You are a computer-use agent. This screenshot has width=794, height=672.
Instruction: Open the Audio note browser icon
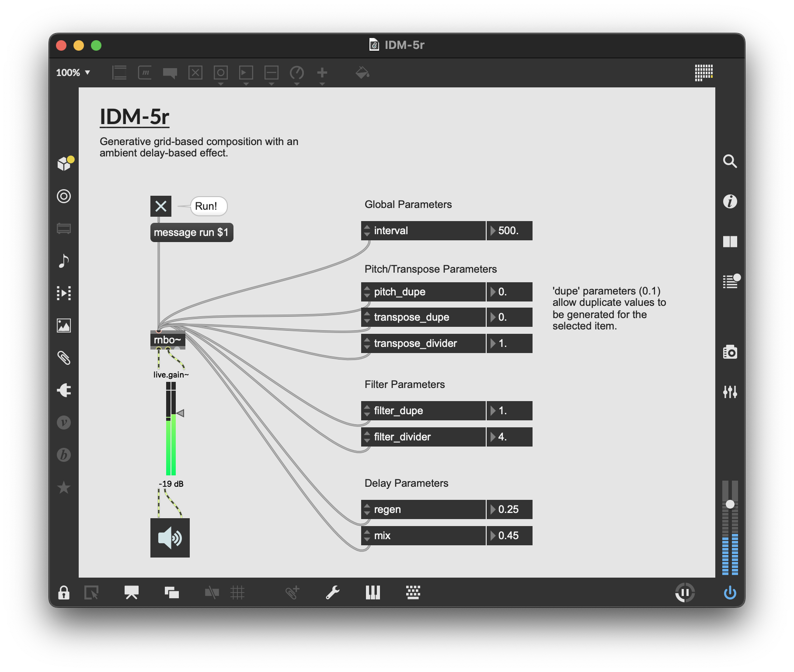64,261
